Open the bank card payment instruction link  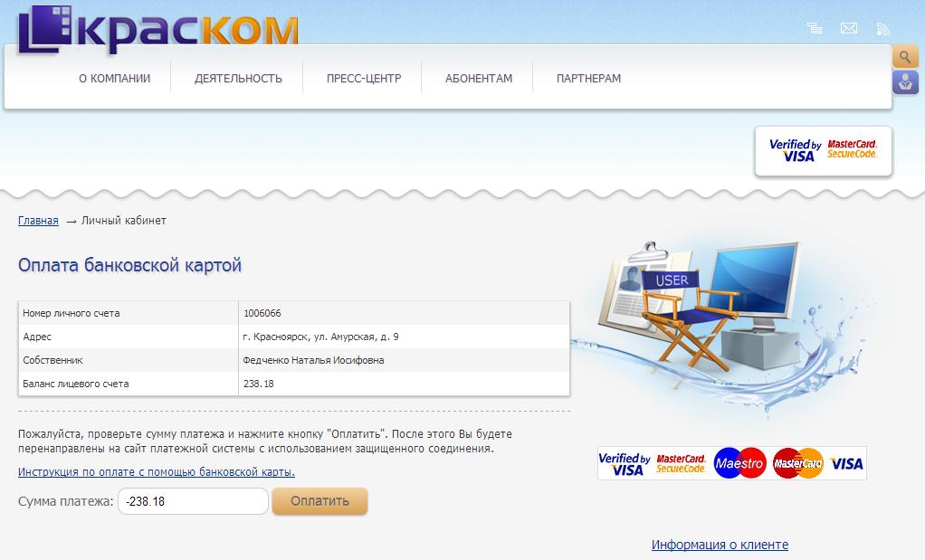coord(157,471)
